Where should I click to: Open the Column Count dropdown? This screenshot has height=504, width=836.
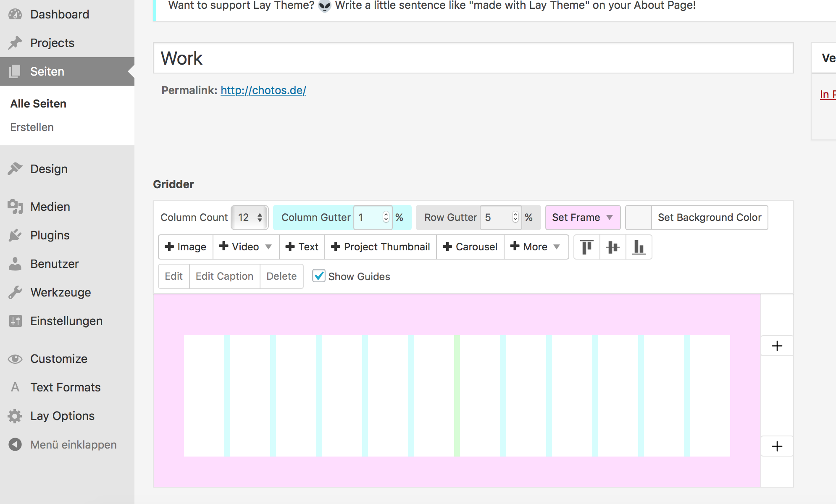pos(250,218)
